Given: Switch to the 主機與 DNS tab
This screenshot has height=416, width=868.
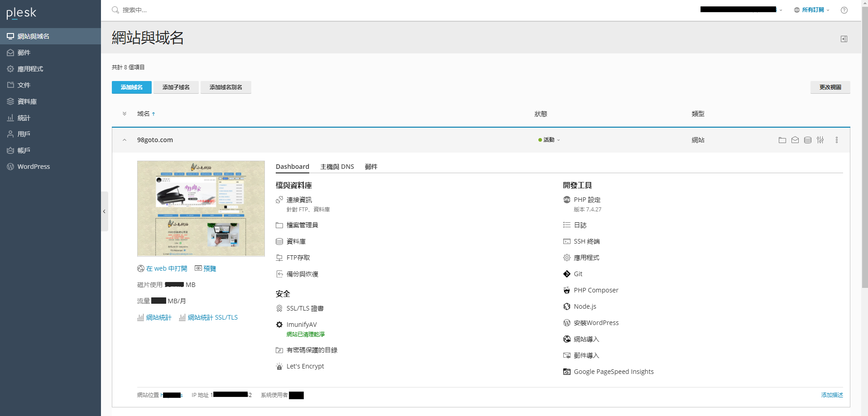Looking at the screenshot, I should pos(337,167).
